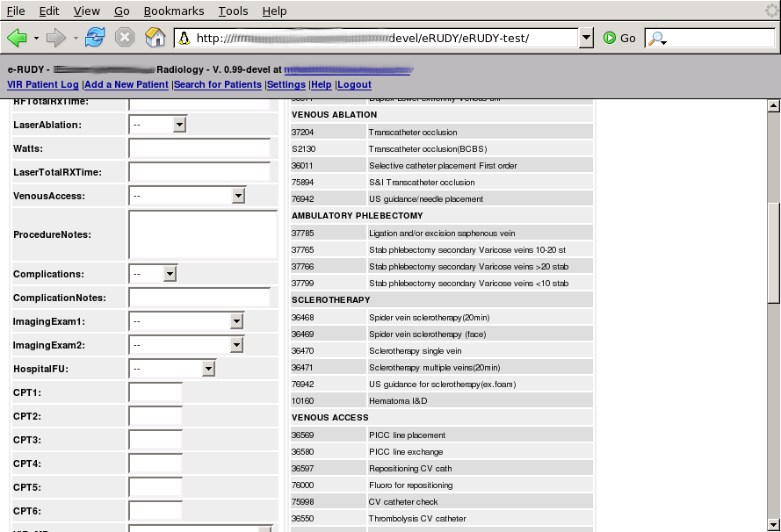The width and height of the screenshot is (781, 532).
Task: Open the Back history dropdown arrow
Action: [x=36, y=39]
